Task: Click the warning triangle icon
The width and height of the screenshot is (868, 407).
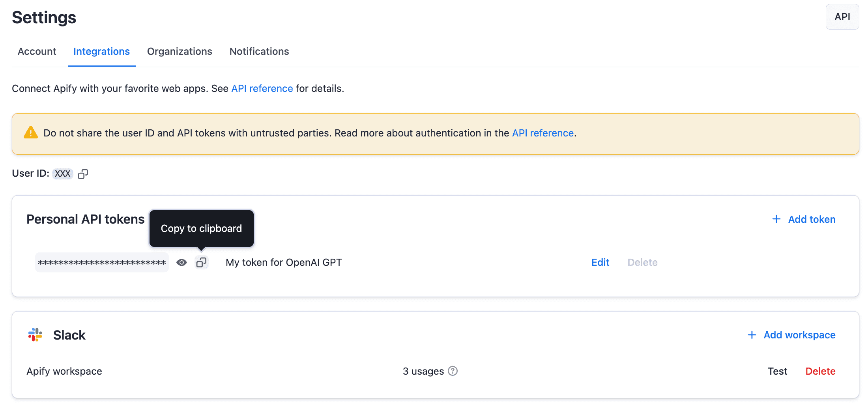Action: pyautogui.click(x=30, y=133)
